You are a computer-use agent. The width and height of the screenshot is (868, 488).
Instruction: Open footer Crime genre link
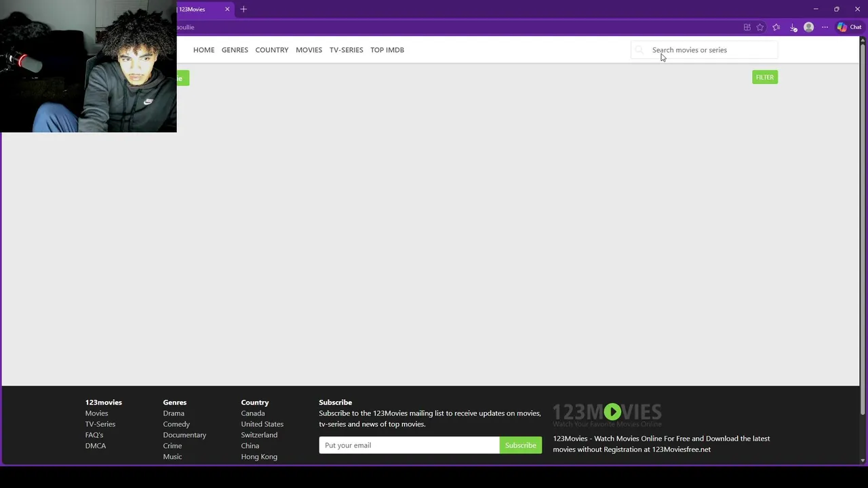(x=172, y=446)
